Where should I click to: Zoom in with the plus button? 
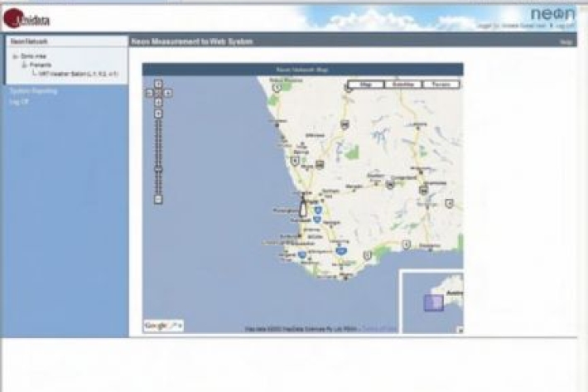coord(158,114)
